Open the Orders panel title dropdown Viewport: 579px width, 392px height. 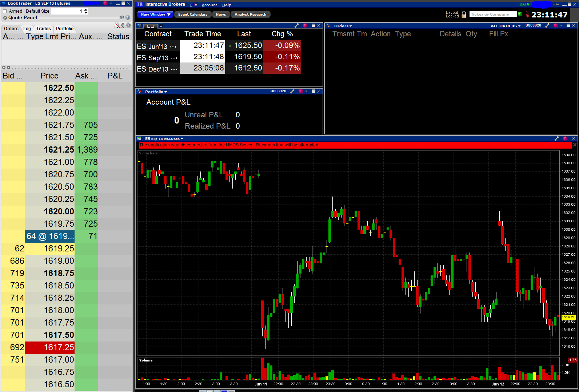(x=343, y=26)
